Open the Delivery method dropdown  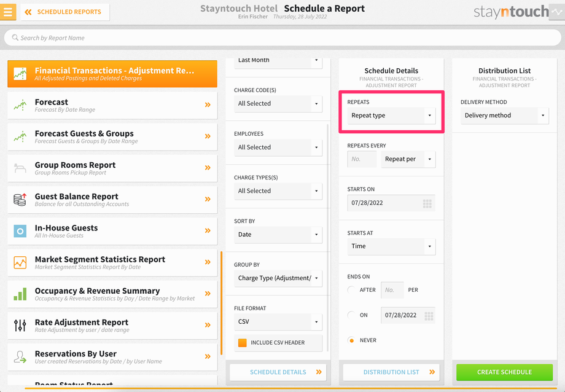(504, 116)
